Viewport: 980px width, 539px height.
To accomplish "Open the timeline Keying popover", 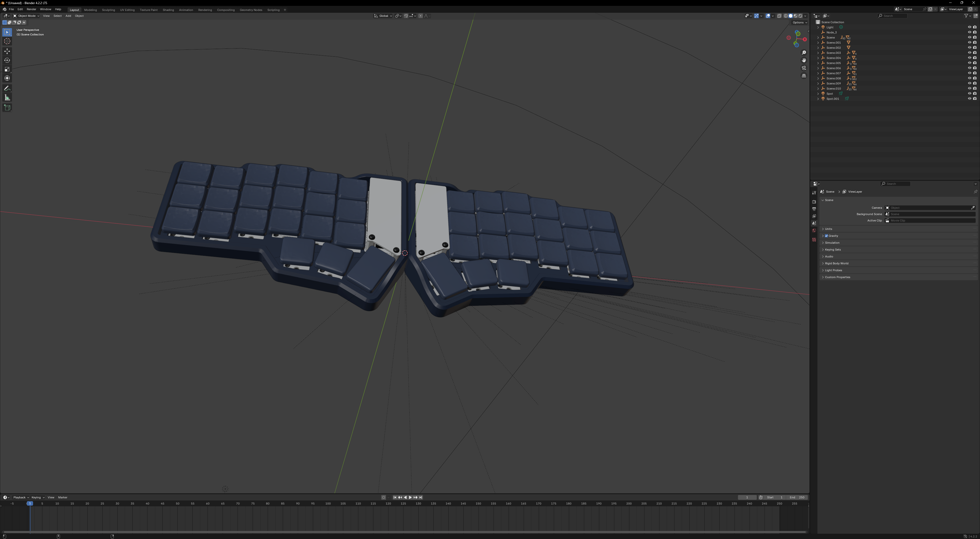I will coord(38,498).
